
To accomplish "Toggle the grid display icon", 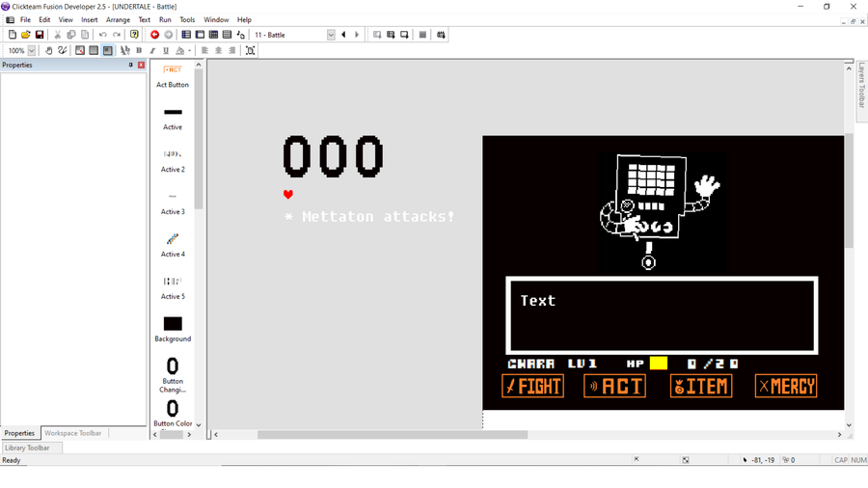I will 94,50.
